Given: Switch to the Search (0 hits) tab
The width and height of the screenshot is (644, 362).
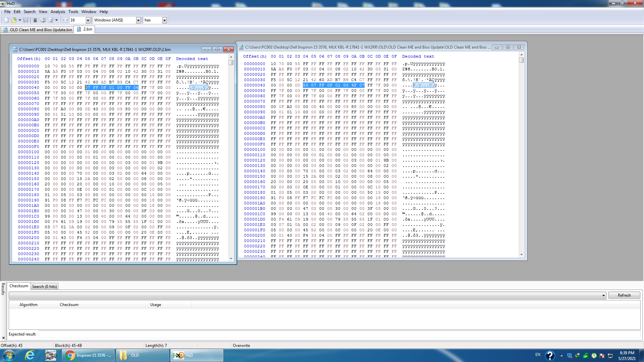Looking at the screenshot, I should (44, 287).
